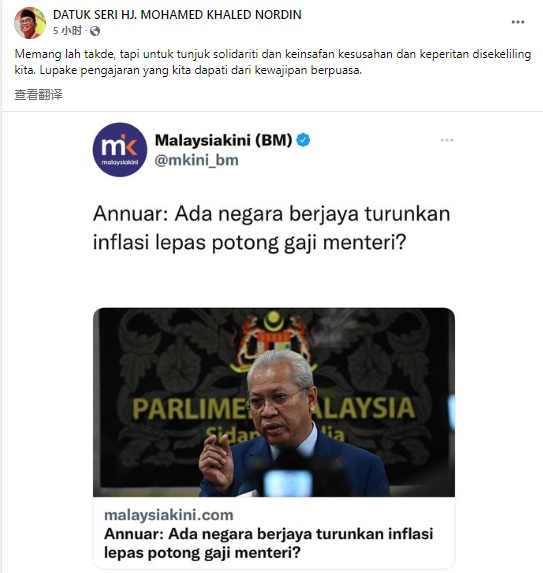Click the globe public audience icon
543x573 pixels.
95,31
